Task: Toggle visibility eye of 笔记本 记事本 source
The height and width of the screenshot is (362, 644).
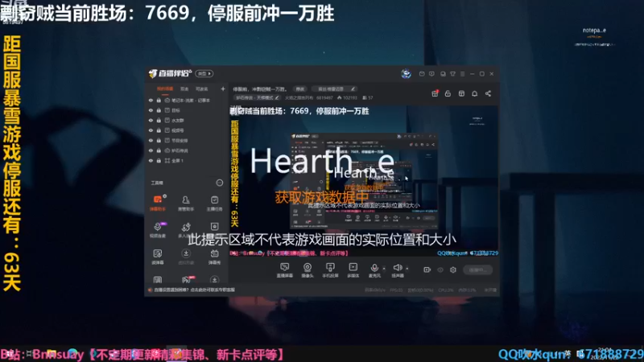Action: point(151,100)
